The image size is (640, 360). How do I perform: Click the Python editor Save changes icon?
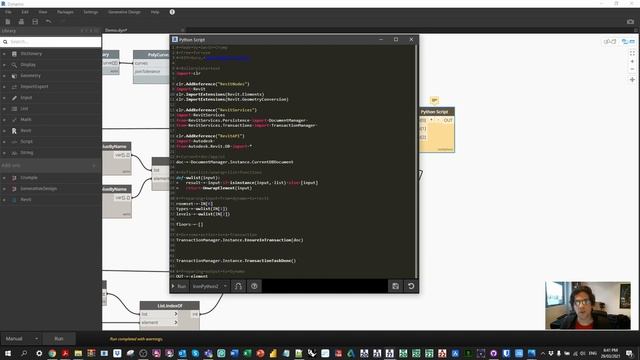[396, 286]
